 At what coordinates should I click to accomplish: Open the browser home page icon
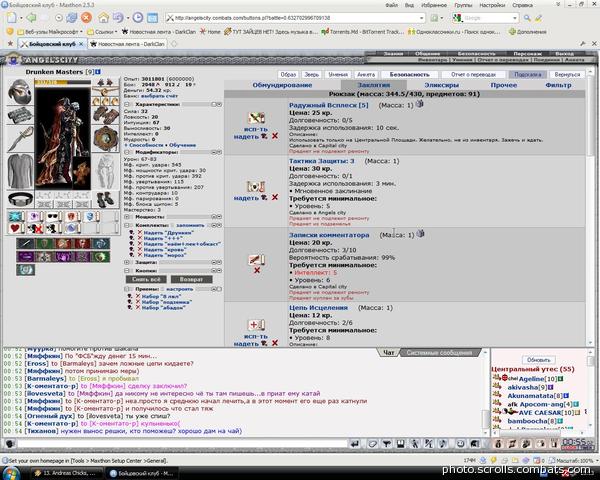[x=103, y=18]
